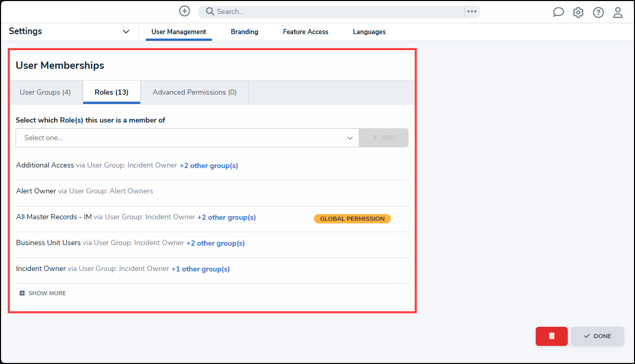Open the user profile icon
Viewport: 635px width, 364px height.
coord(618,12)
